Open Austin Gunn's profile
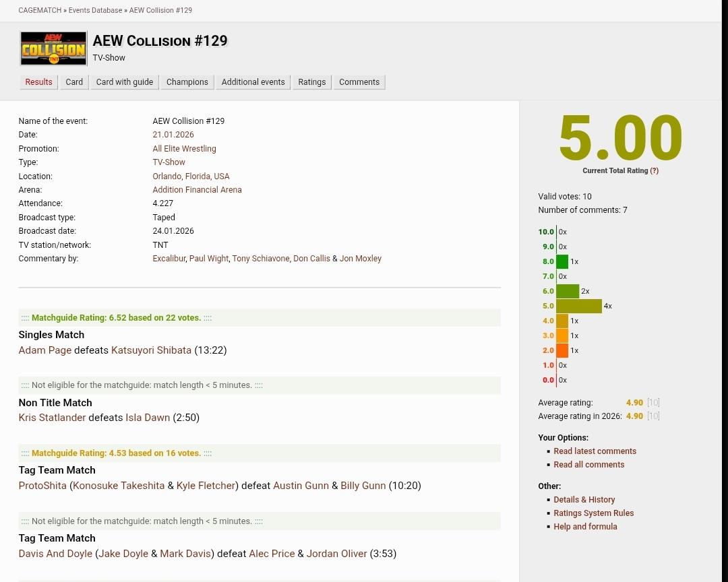Viewport: 728px width, 582px height. point(301,486)
